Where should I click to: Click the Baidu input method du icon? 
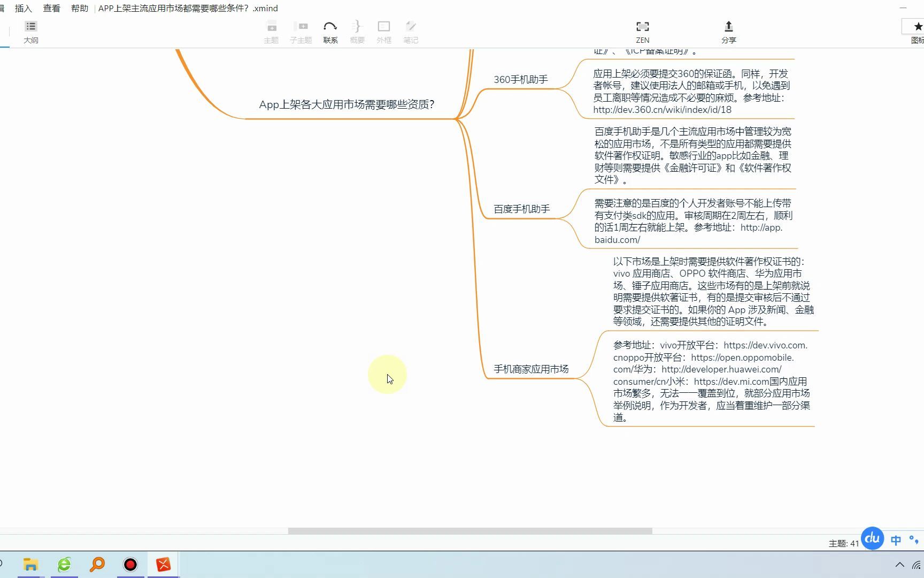click(x=872, y=538)
